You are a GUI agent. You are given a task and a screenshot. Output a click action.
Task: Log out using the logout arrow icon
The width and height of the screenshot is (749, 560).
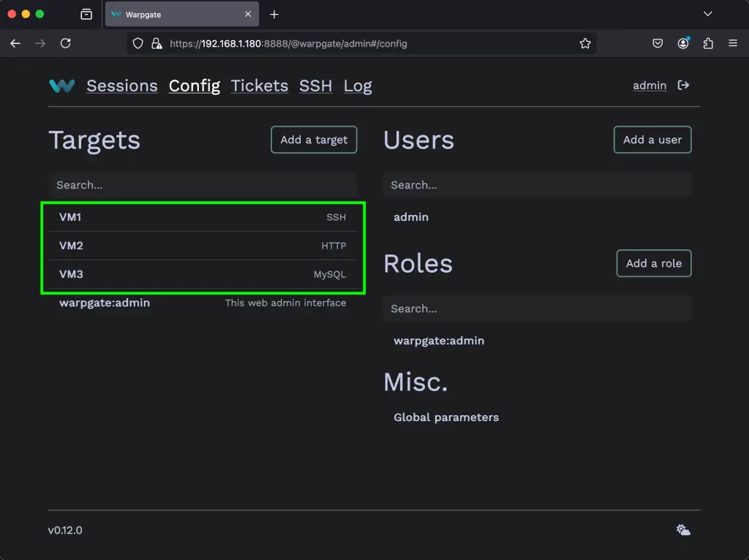coord(683,85)
